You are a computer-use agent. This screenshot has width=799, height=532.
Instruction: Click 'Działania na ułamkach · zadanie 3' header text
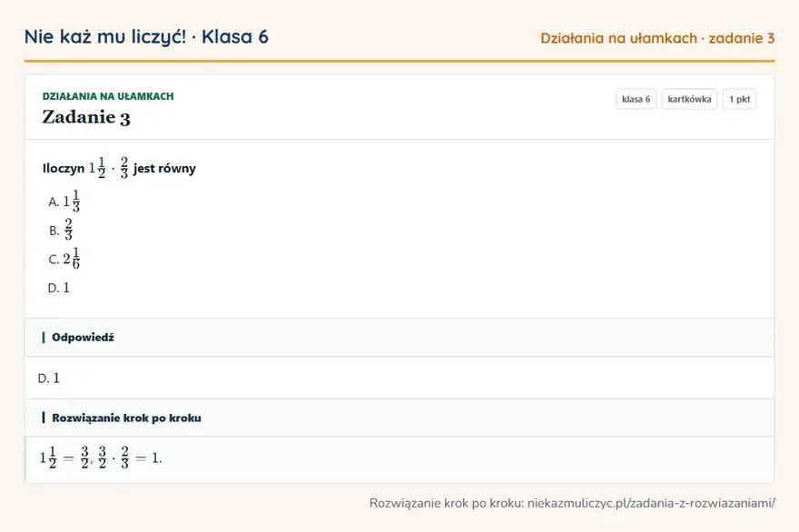click(x=657, y=38)
